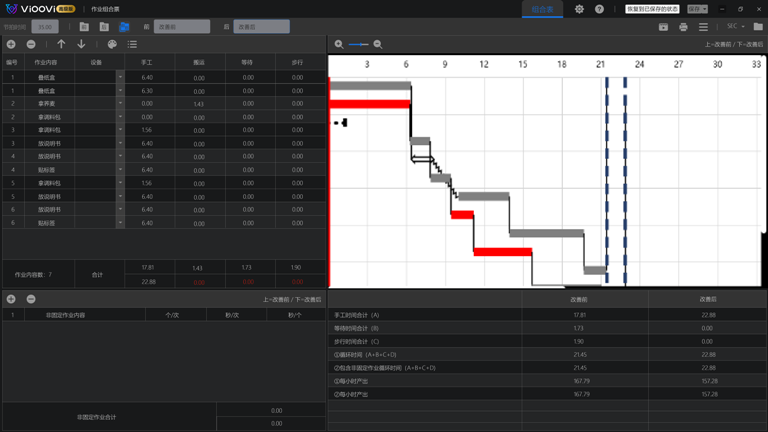Add a row with the top plus icon
Screen dimensions: 768x432
[11, 45]
